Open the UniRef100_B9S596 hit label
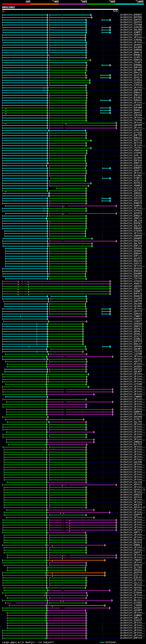146x644 pixels. coord(131,17)
